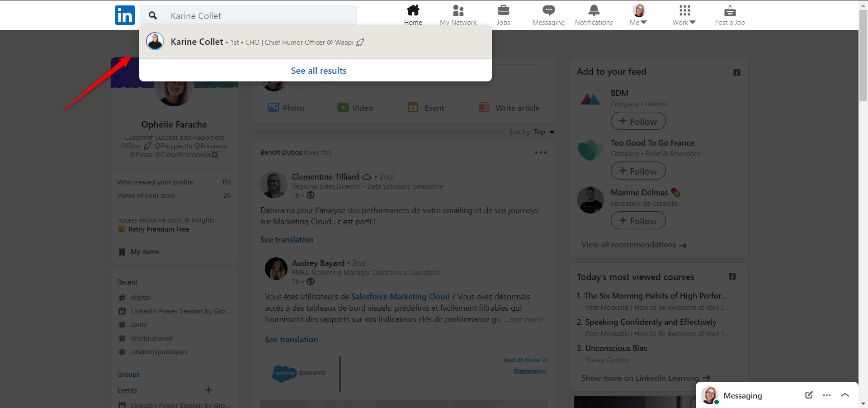The height and width of the screenshot is (408, 868).
Task: Click the Karine Collet search field
Action: (x=248, y=15)
